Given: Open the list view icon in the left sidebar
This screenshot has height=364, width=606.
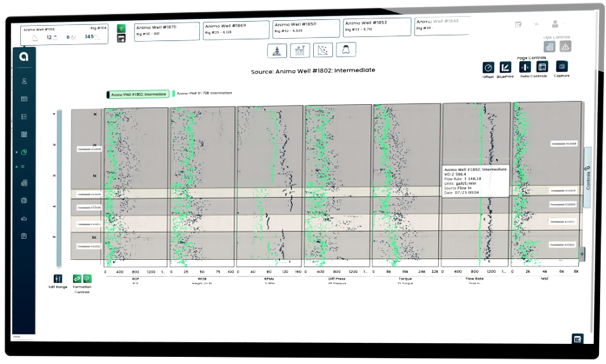Looking at the screenshot, I should [x=24, y=117].
